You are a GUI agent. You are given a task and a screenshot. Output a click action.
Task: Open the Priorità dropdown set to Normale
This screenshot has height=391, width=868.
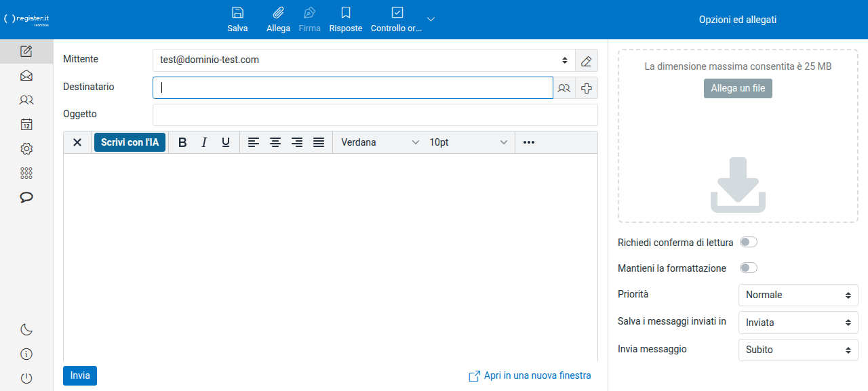798,295
